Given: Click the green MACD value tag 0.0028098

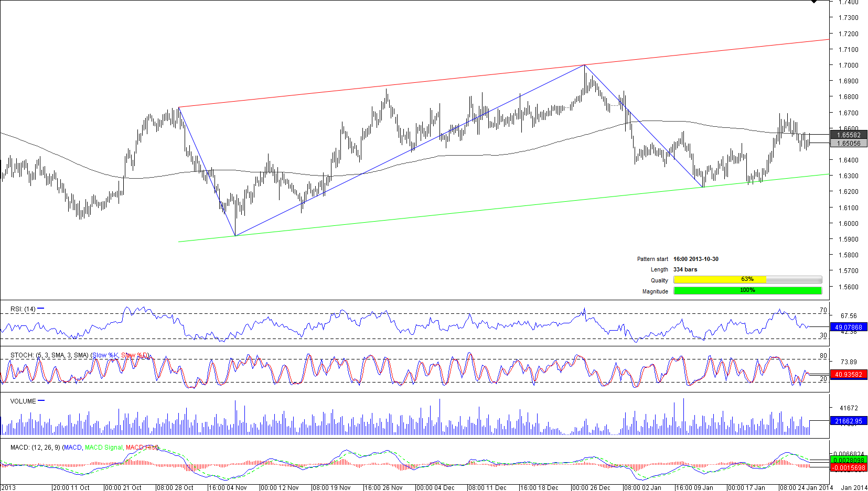Looking at the screenshot, I should tap(848, 460).
